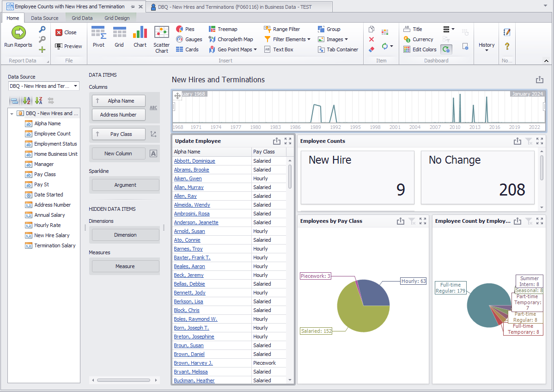The image size is (554, 392).
Task: Insert a Chart item
Action: pyautogui.click(x=140, y=37)
